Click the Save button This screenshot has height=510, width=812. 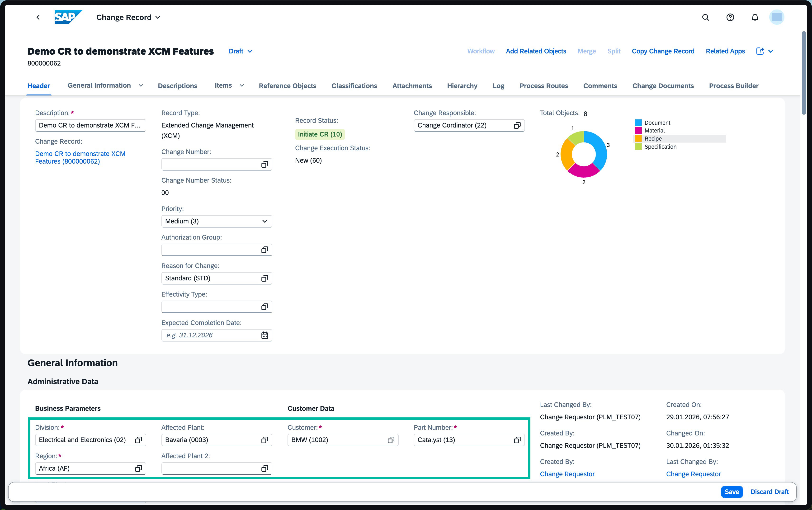[x=732, y=492]
